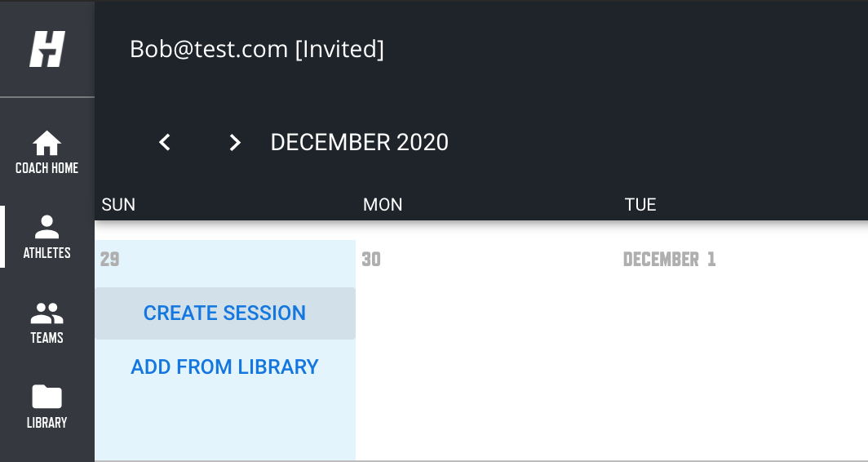Viewport: 868px width, 462px height.
Task: Click the TEAMS text label in sidebar
Action: click(47, 337)
